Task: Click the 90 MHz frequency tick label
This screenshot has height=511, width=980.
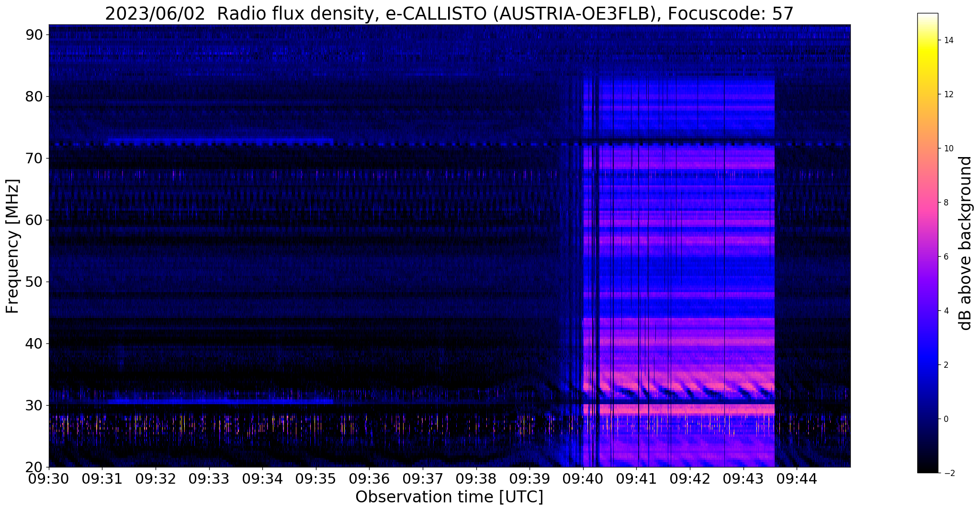Action: point(34,34)
